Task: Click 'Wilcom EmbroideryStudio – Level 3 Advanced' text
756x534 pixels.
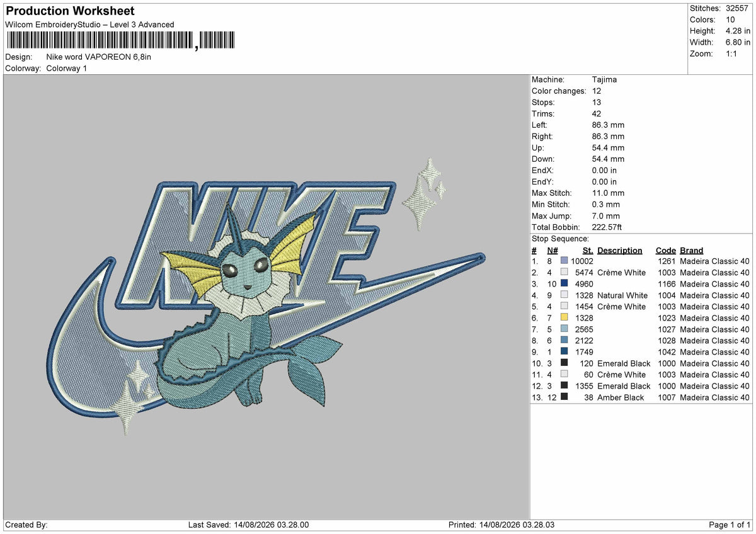Action: (x=89, y=25)
